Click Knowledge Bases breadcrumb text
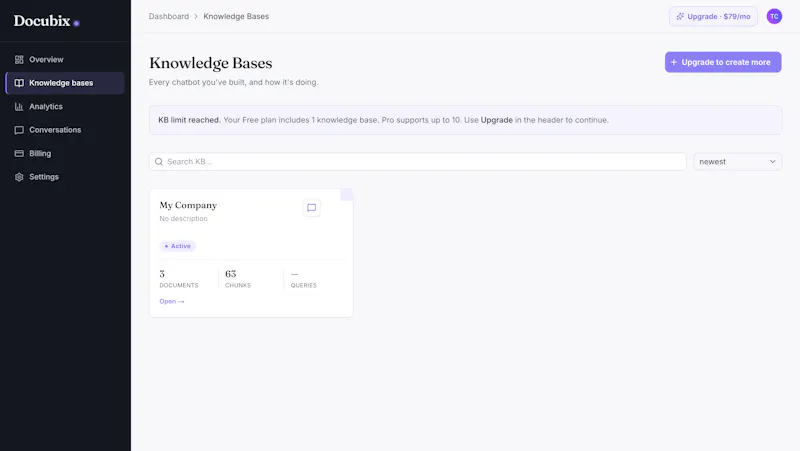 pos(236,16)
